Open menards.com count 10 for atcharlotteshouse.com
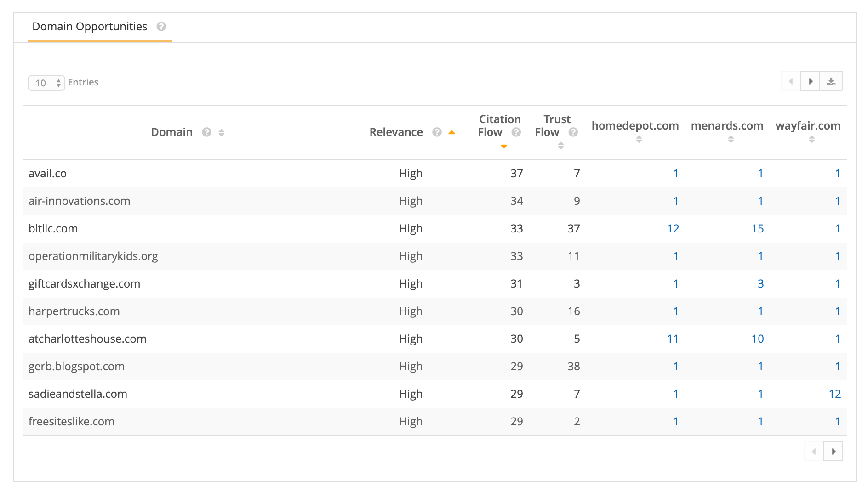Screen dimensions: 868x497 758,339
